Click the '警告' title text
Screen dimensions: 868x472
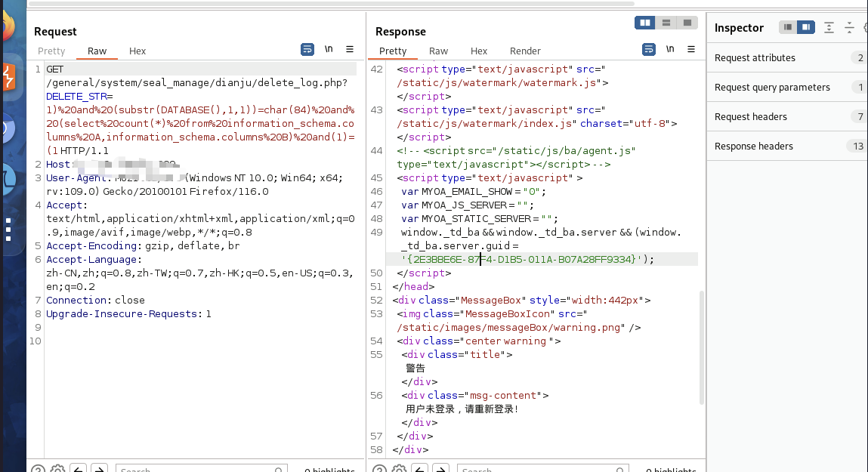pos(415,368)
